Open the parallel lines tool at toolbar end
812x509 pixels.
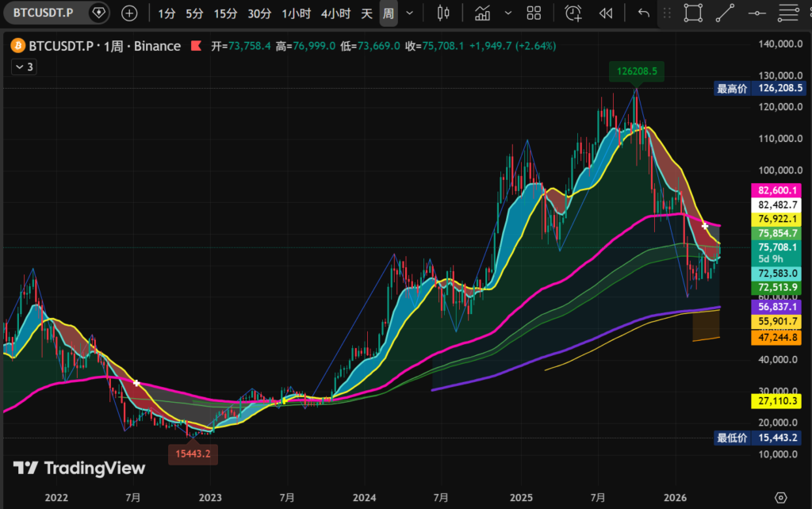[789, 13]
